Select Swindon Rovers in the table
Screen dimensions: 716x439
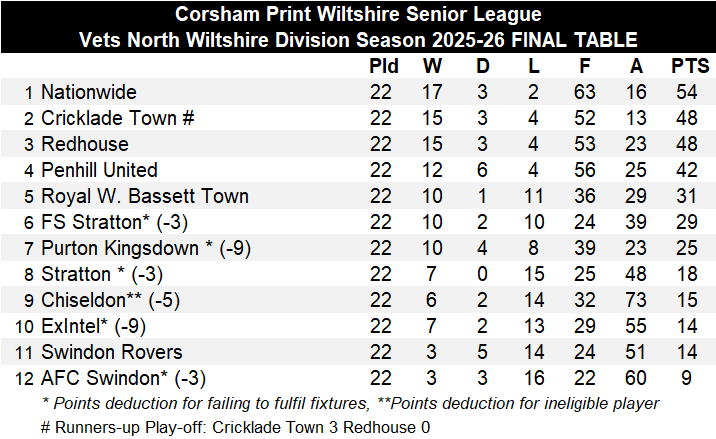111,352
